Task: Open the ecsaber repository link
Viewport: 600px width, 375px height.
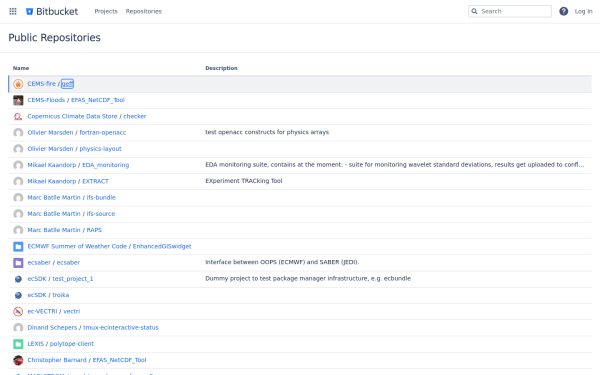Action: (x=68, y=262)
